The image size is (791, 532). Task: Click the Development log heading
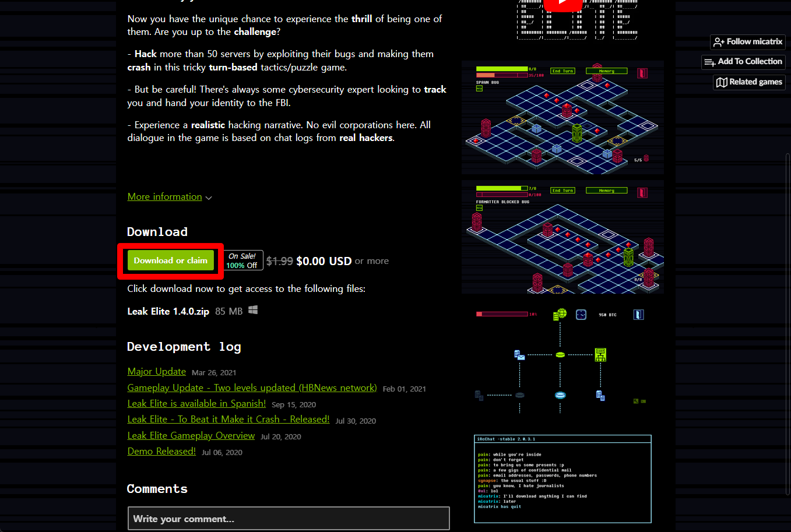pyautogui.click(x=184, y=347)
